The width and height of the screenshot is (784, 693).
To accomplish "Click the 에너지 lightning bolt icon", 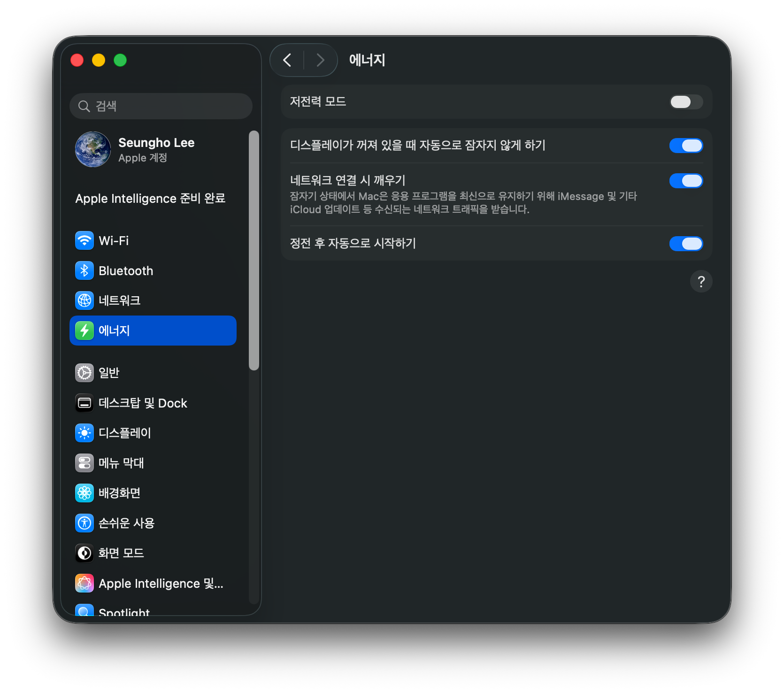I will click(85, 331).
